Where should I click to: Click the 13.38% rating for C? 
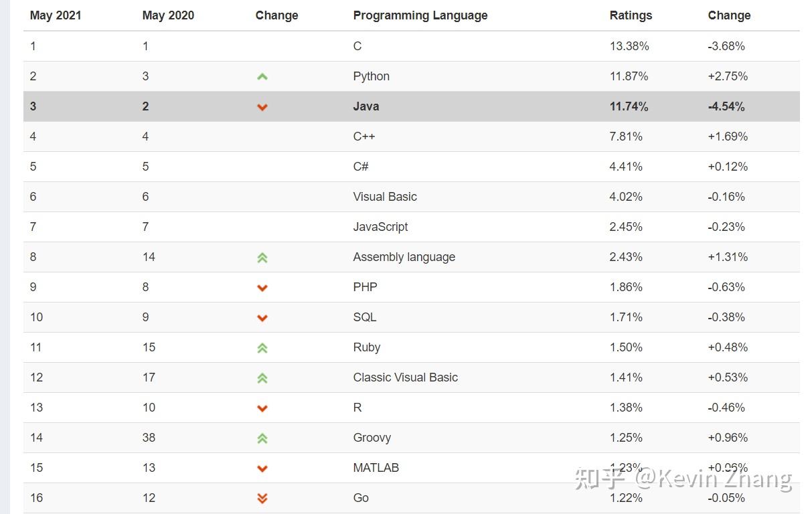click(x=629, y=46)
